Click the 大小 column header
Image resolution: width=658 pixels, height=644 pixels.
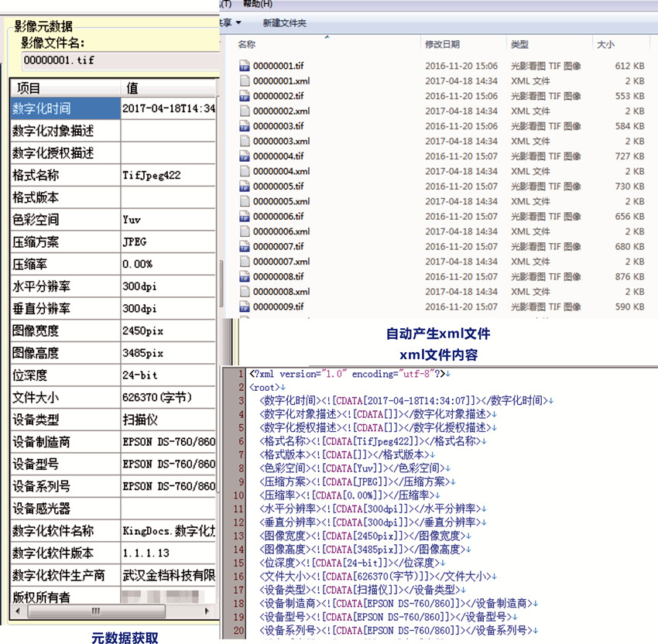[x=605, y=45]
